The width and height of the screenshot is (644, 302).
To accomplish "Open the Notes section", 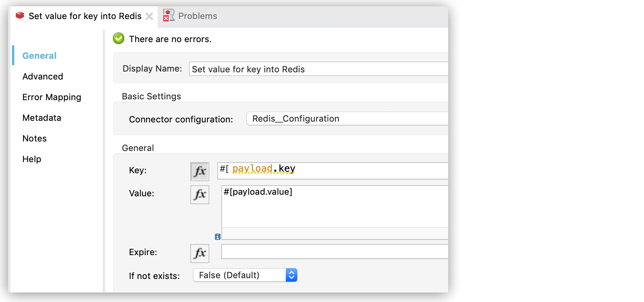I will (x=35, y=138).
